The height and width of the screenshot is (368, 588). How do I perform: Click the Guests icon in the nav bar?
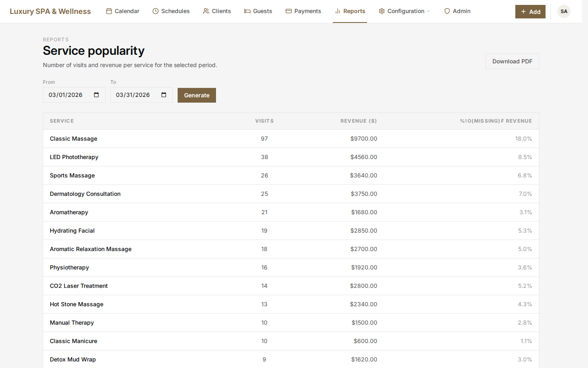tap(247, 11)
